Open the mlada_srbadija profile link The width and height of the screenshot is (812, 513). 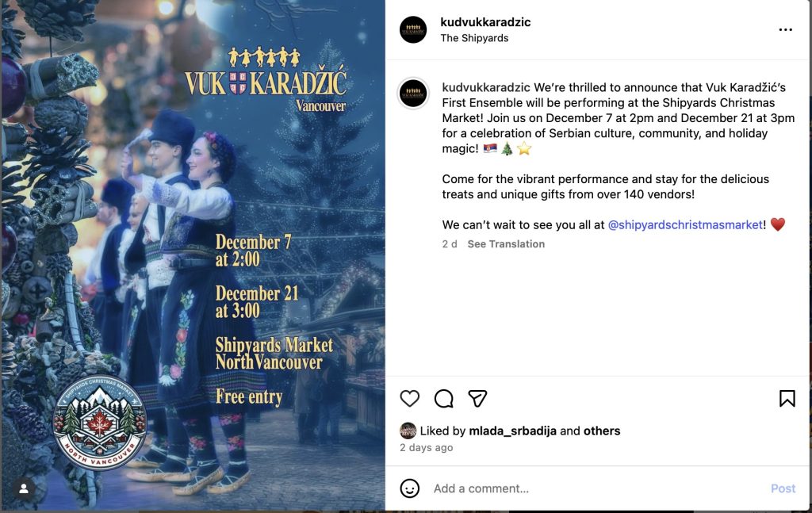coord(513,431)
